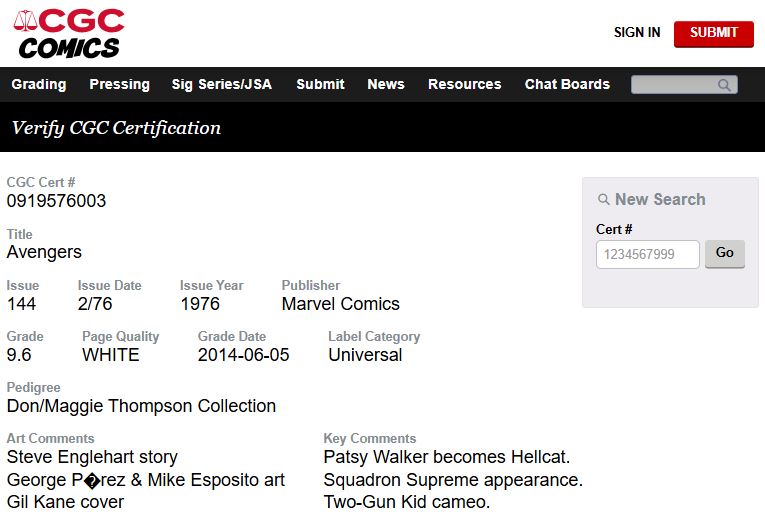Open the Chat Boards menu
This screenshot has width=765, height=520.
tap(567, 84)
